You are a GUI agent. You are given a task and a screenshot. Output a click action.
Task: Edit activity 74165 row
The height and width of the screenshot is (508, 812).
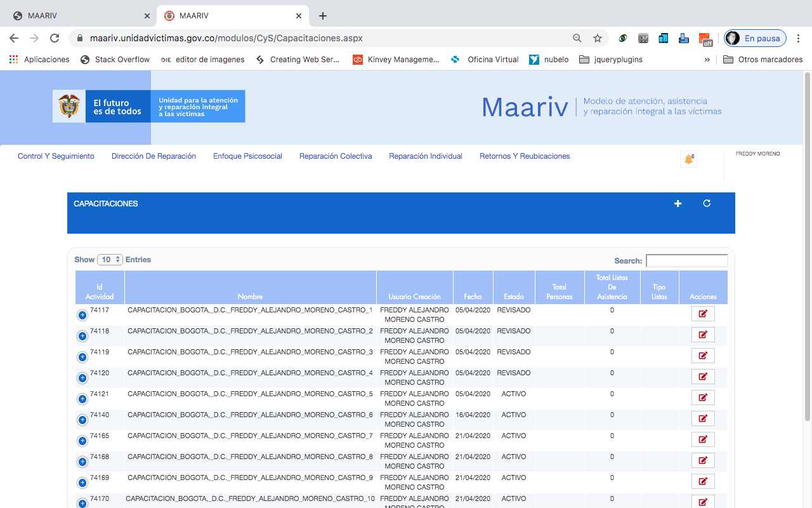pyautogui.click(x=703, y=439)
